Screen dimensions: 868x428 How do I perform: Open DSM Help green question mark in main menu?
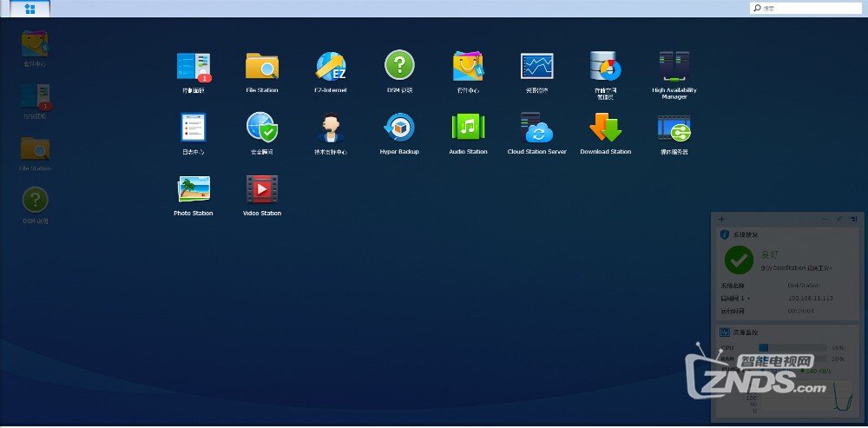(399, 65)
